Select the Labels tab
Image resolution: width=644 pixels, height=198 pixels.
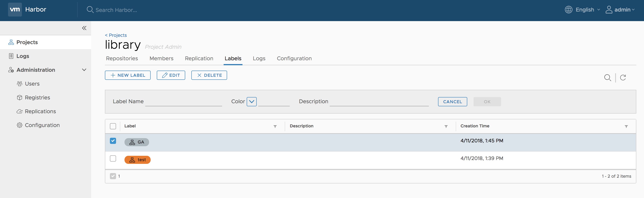pyautogui.click(x=233, y=59)
